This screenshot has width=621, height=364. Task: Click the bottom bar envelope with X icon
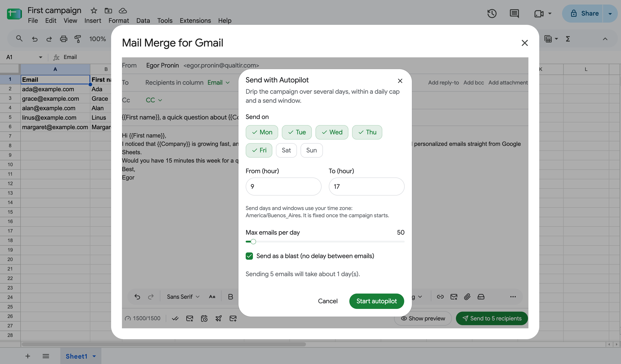click(x=189, y=318)
